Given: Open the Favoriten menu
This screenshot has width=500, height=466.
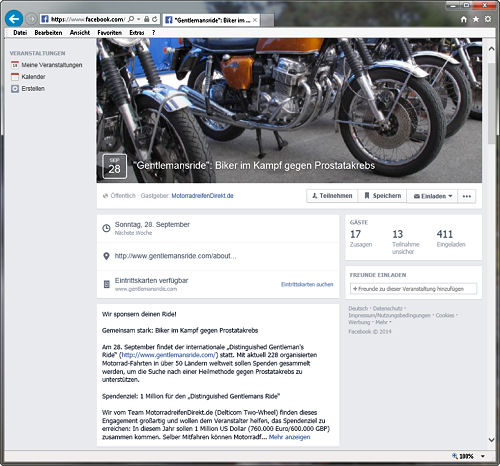Looking at the screenshot, I should pyautogui.click(x=109, y=32).
